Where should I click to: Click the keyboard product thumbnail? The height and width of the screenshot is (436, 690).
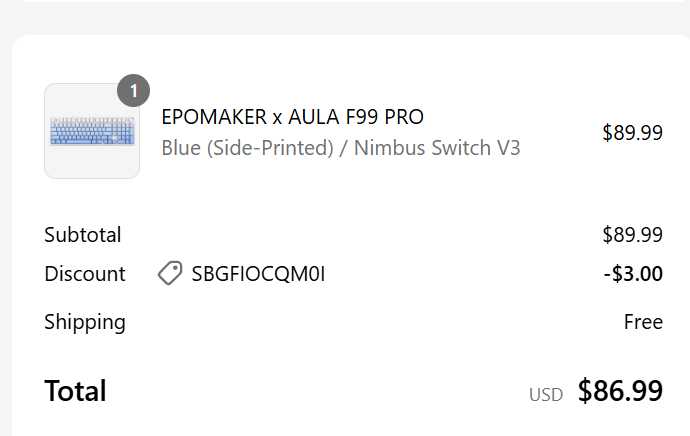pyautogui.click(x=92, y=131)
